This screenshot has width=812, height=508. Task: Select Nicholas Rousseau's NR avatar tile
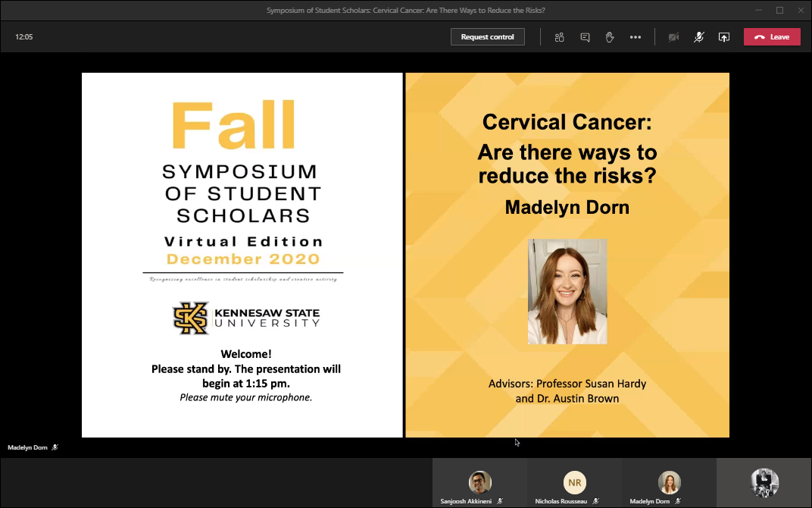[574, 483]
